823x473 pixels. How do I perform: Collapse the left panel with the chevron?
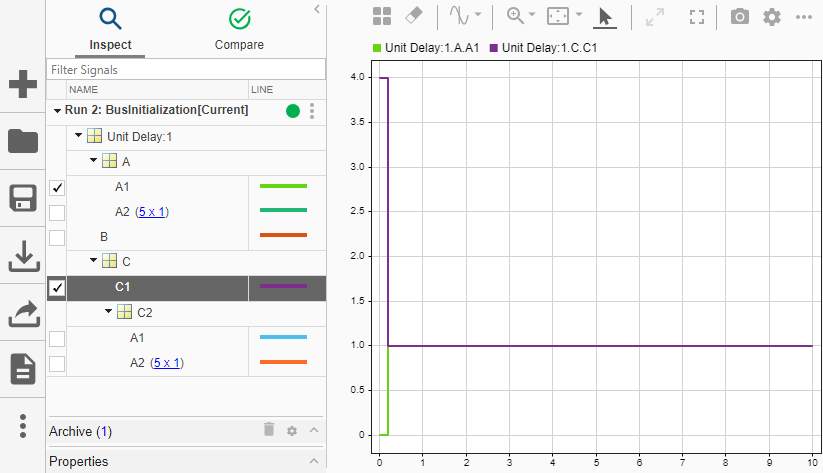coord(316,9)
